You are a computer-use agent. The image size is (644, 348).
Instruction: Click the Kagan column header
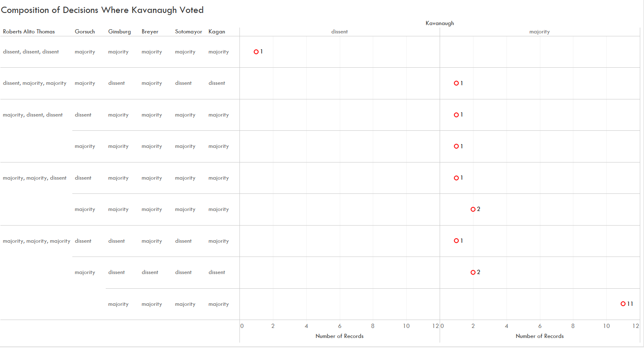coord(217,32)
